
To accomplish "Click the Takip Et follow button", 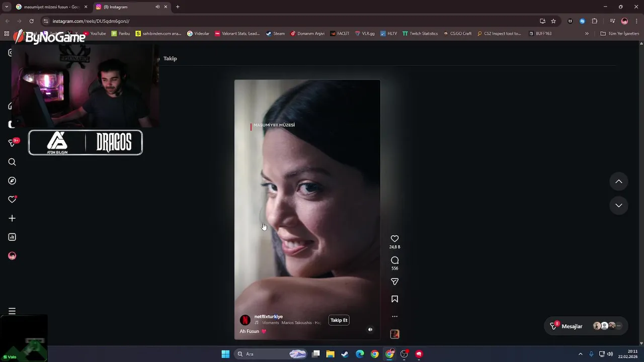I will pyautogui.click(x=339, y=320).
